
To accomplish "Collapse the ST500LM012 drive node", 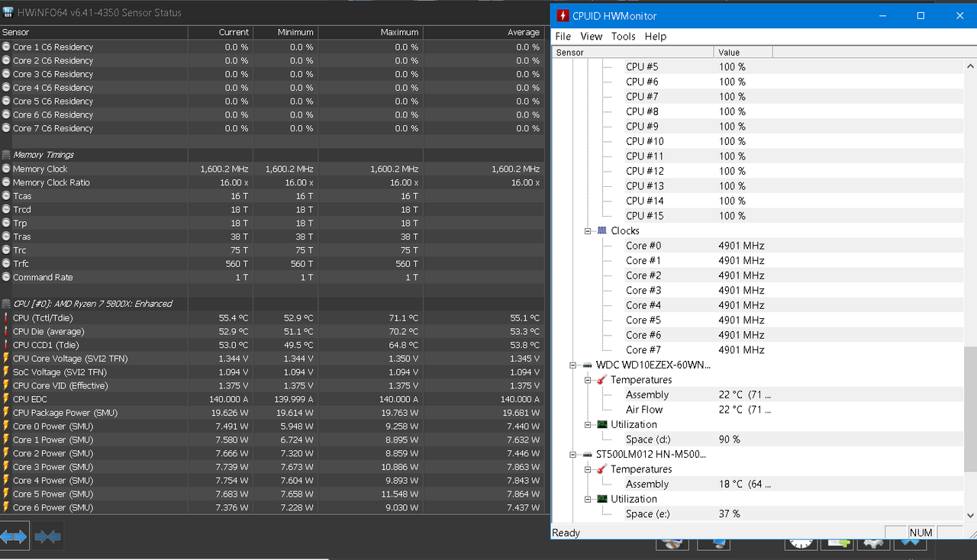I will pyautogui.click(x=574, y=454).
